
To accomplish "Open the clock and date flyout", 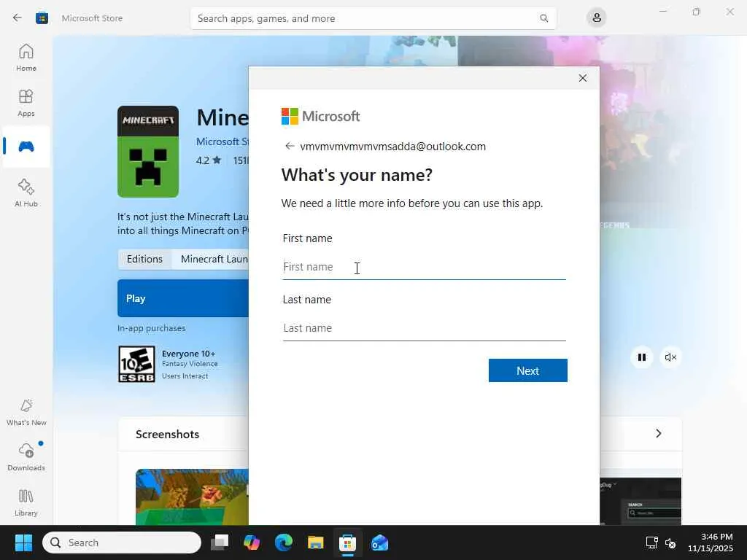I will click(x=711, y=542).
